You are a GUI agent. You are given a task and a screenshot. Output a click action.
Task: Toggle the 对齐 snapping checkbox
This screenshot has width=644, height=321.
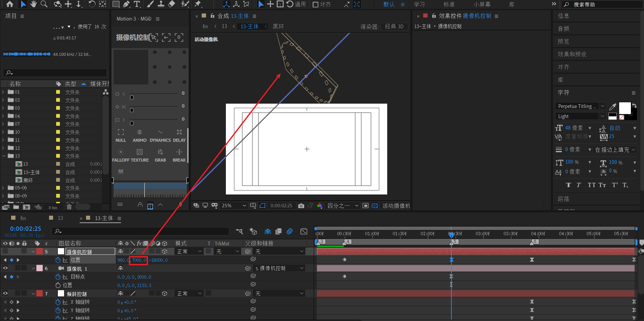(316, 4)
